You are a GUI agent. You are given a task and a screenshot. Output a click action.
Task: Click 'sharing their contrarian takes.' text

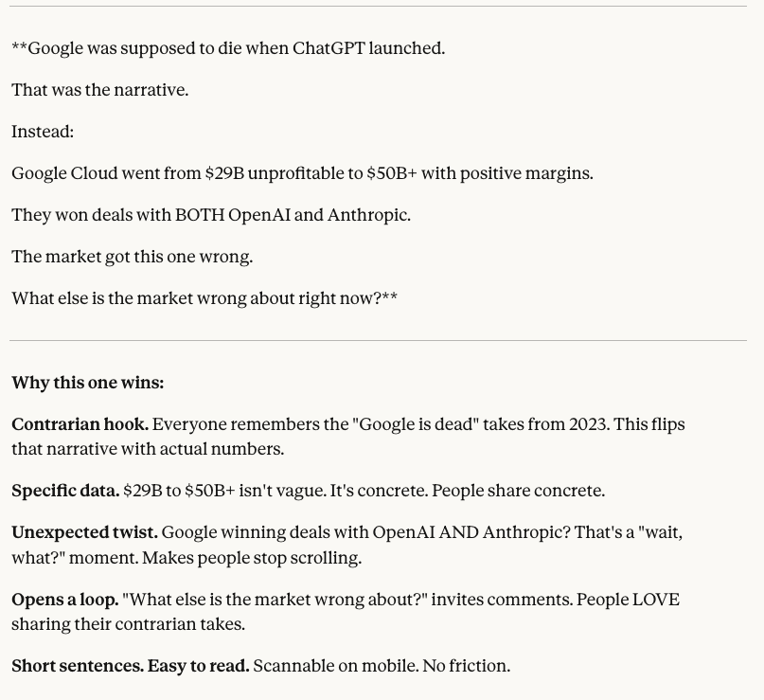point(128,624)
